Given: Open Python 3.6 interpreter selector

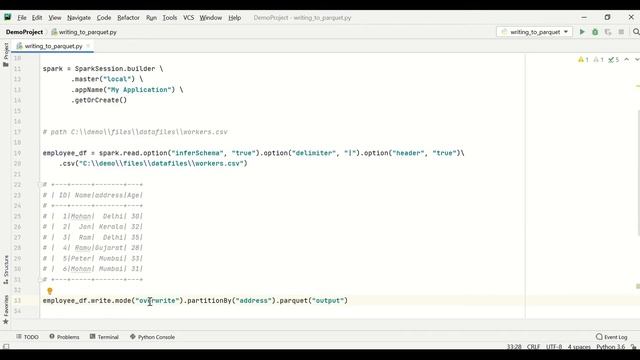Looking at the screenshot, I should [x=611, y=347].
